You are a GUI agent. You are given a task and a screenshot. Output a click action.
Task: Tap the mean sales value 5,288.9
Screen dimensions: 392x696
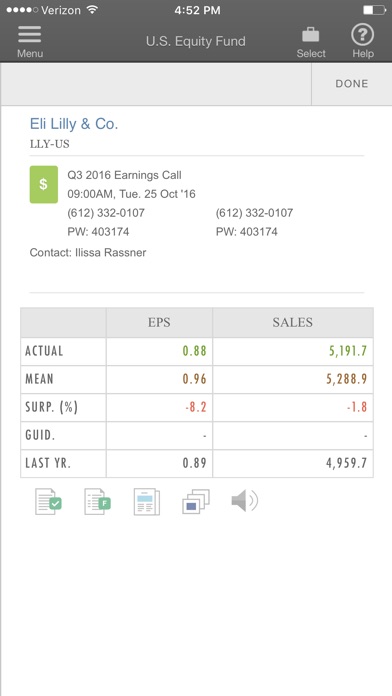(347, 379)
